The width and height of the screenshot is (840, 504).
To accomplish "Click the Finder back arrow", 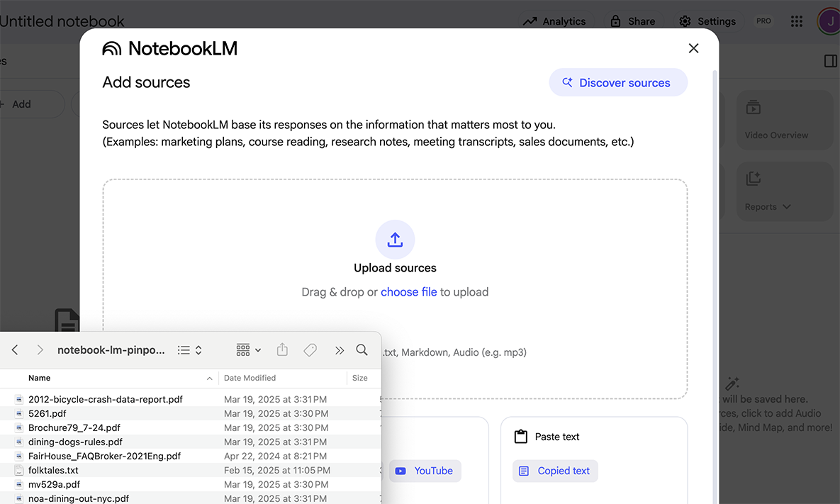I will click(15, 350).
